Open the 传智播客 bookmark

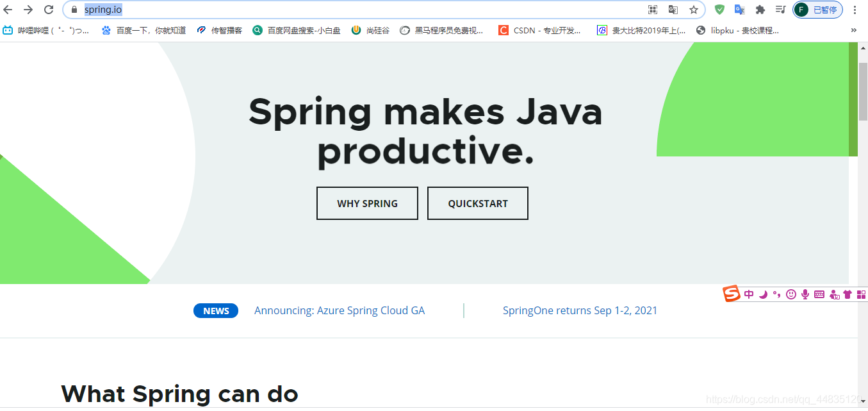pyautogui.click(x=219, y=30)
